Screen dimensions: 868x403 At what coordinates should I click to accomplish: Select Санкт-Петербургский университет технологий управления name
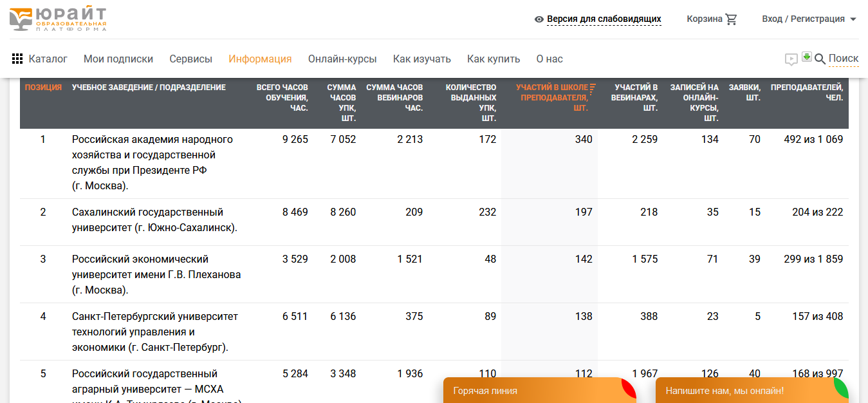[155, 332]
